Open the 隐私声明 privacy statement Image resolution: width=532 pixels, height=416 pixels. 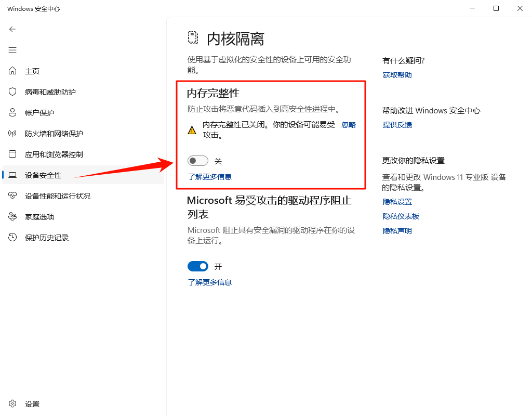[x=397, y=230]
